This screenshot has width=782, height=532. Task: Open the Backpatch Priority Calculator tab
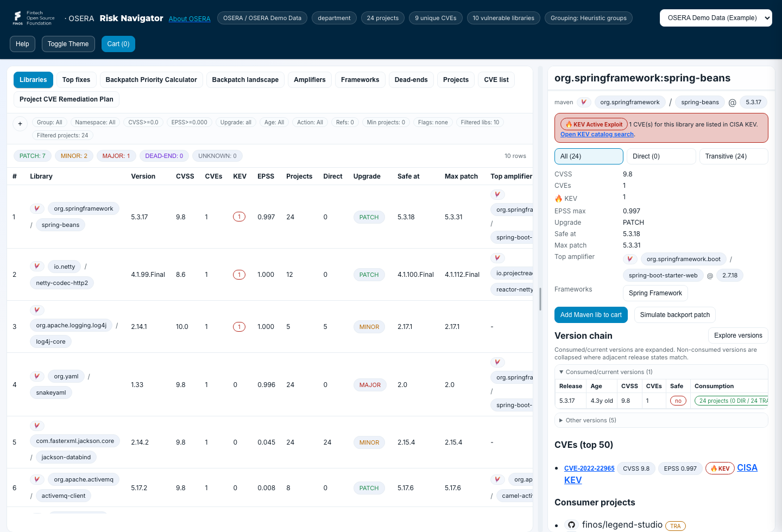click(x=151, y=80)
